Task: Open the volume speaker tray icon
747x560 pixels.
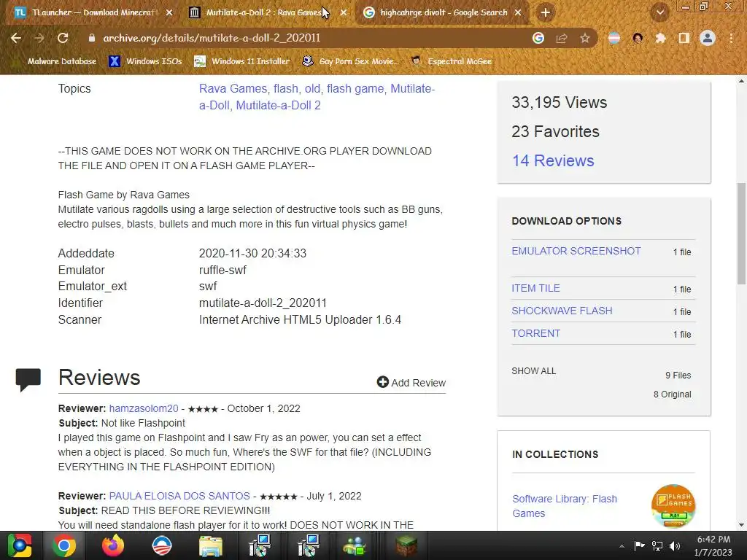Action: pos(675,545)
